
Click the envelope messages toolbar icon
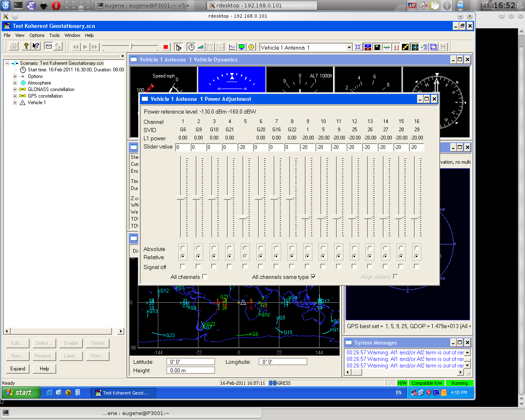[x=48, y=46]
